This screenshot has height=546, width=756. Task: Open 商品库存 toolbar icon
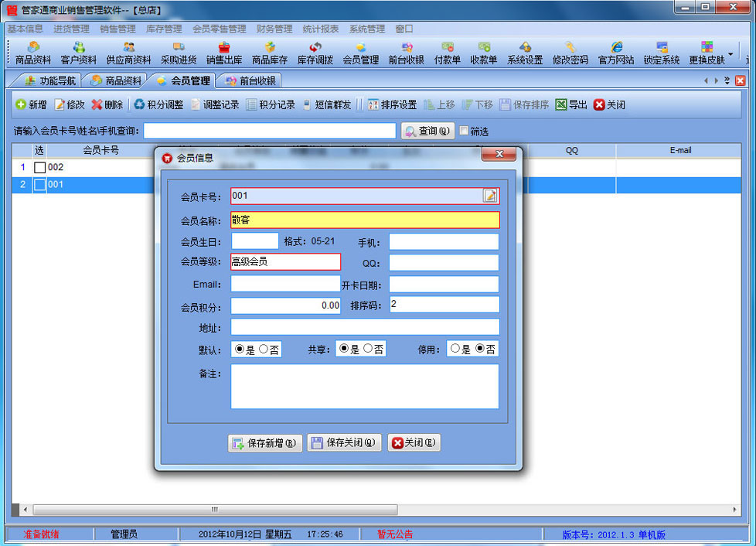(x=270, y=53)
